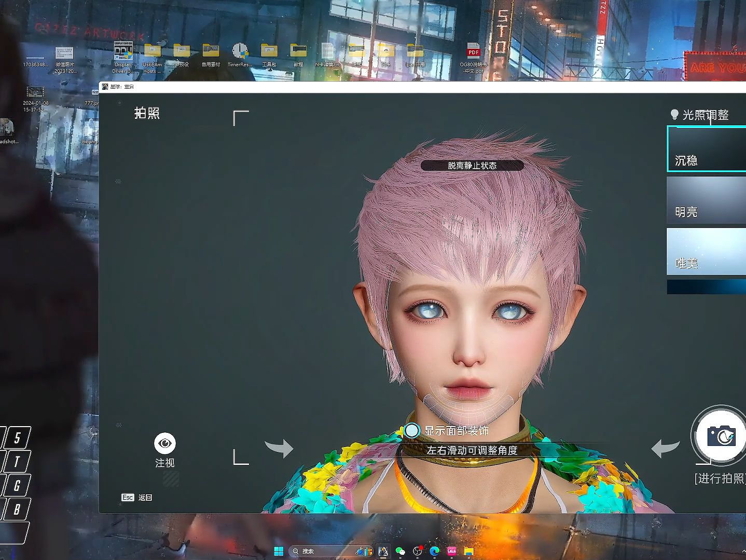Open the 777.pr desktop file
This screenshot has height=560, width=746.
(x=92, y=98)
